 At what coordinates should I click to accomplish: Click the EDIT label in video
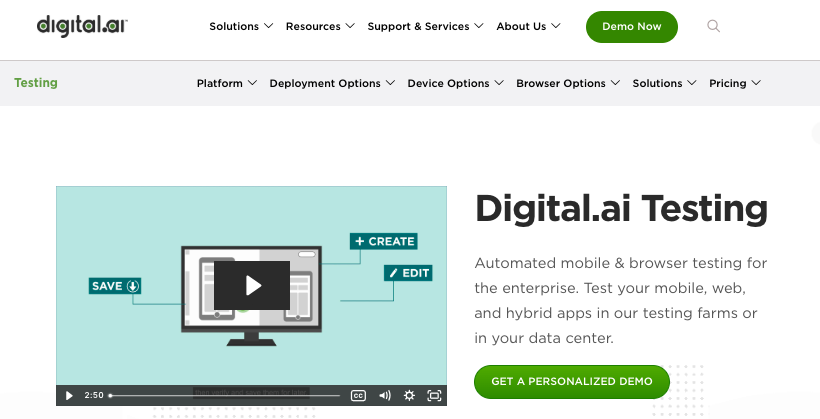(408, 273)
